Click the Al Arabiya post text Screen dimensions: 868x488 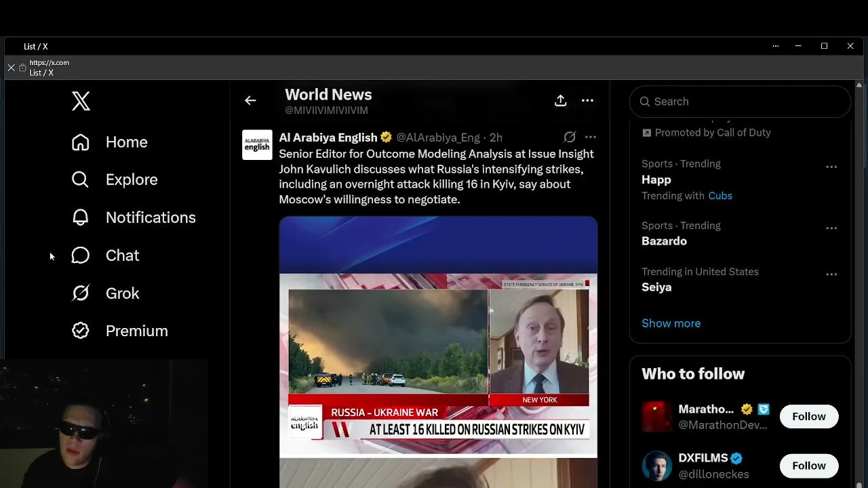click(436, 177)
